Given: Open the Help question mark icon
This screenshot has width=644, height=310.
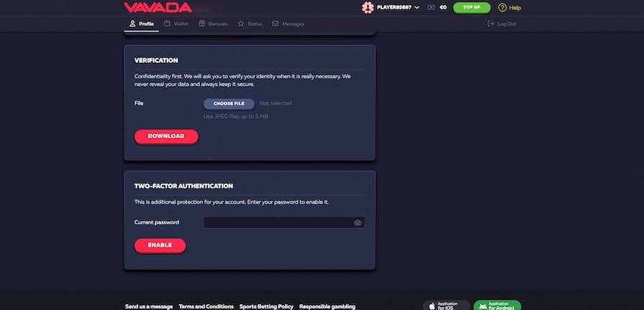Looking at the screenshot, I should (503, 8).
